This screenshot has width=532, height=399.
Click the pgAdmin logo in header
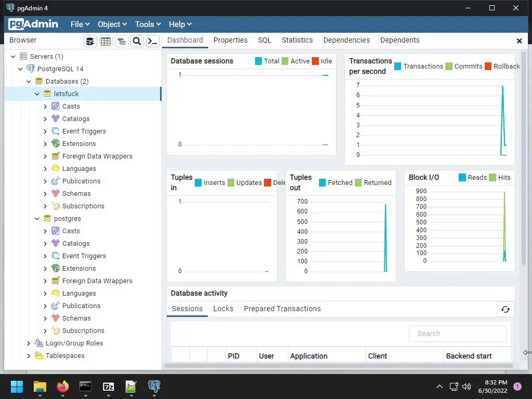point(33,24)
